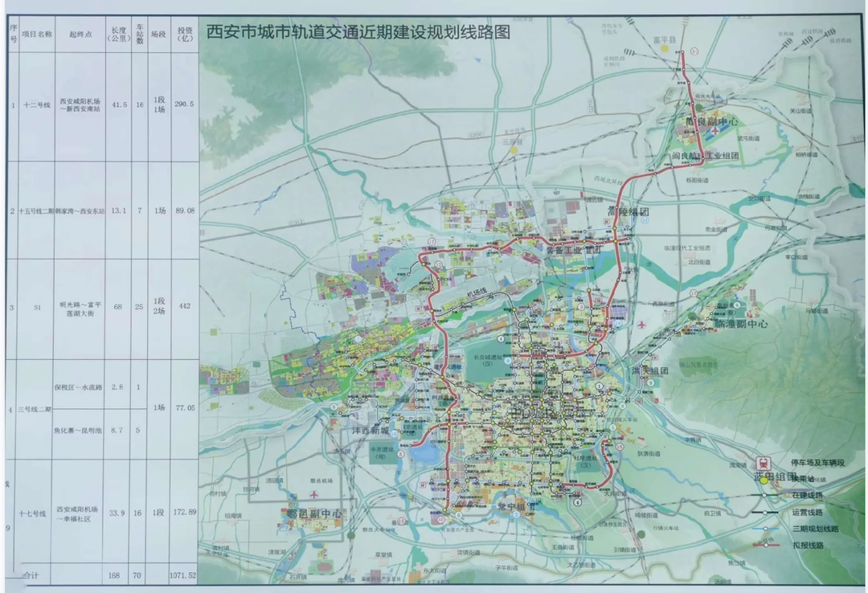The image size is (868, 593).
Task: Click the train depot icon in legend
Action: tap(764, 463)
